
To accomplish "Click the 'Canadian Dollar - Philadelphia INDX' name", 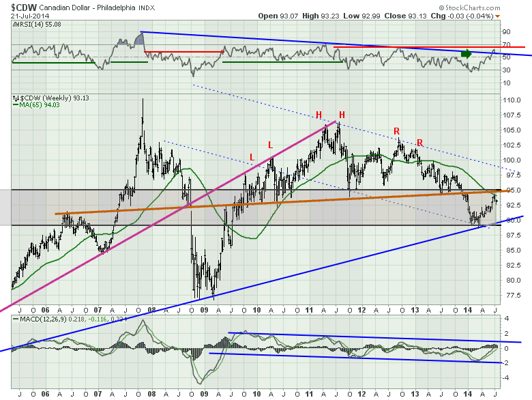I will click(97, 8).
